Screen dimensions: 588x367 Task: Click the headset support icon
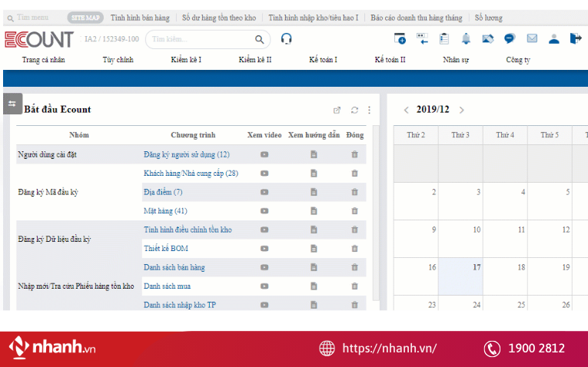(287, 39)
